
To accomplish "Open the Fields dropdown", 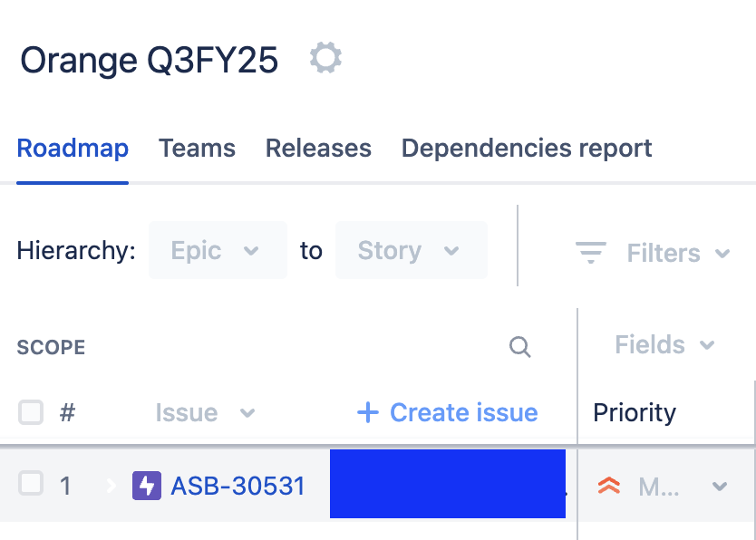I will pos(664,345).
